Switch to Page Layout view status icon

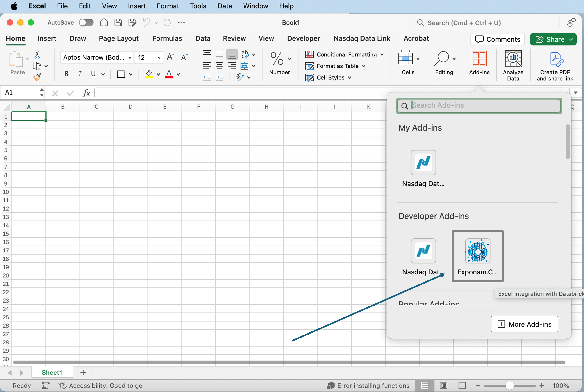pyautogui.click(x=443, y=385)
